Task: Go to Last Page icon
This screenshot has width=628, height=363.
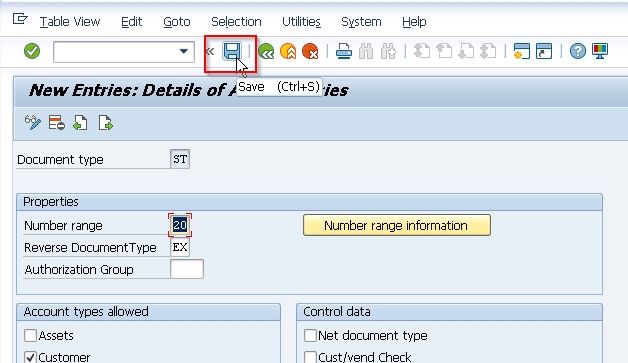Action: pyautogui.click(x=488, y=52)
